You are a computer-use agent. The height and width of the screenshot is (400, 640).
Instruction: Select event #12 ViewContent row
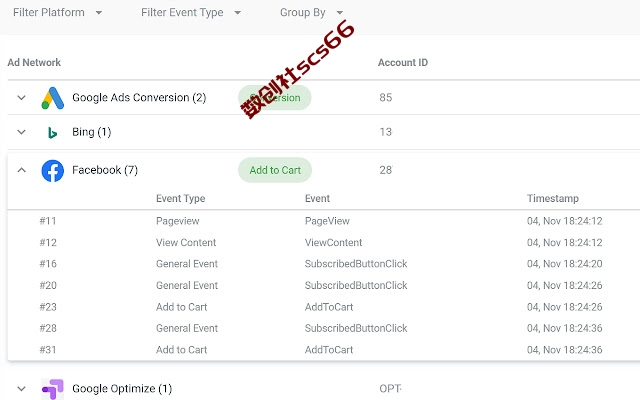pos(324,242)
